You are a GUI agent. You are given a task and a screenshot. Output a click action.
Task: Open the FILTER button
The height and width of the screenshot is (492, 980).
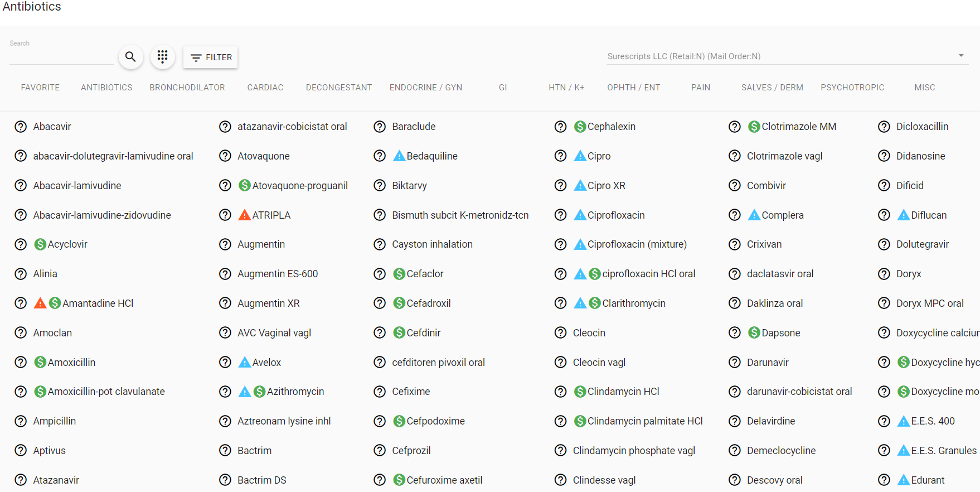click(x=211, y=57)
